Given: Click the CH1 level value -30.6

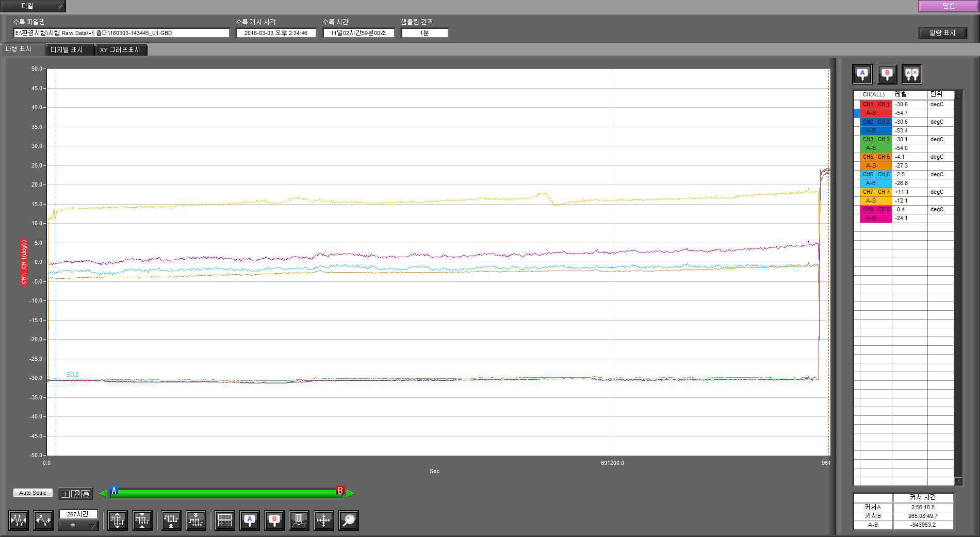Looking at the screenshot, I should click(910, 104).
